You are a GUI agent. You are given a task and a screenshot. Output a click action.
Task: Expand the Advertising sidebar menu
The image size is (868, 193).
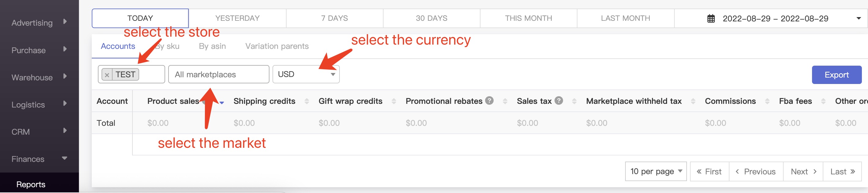(39, 23)
